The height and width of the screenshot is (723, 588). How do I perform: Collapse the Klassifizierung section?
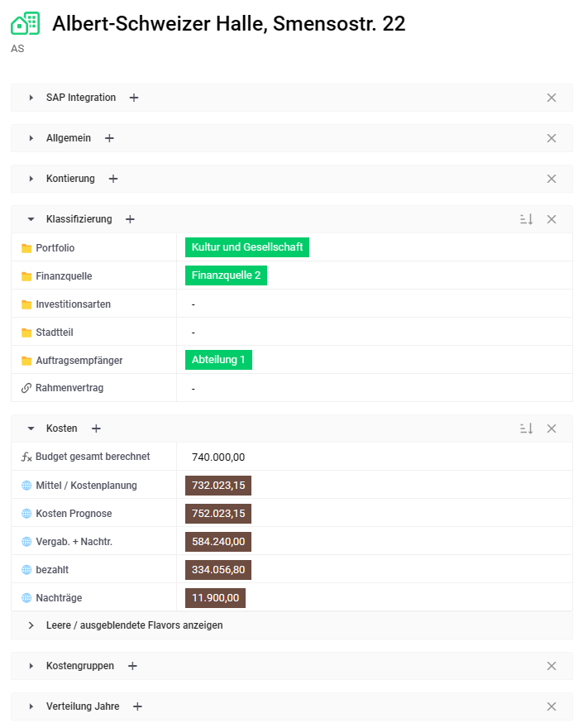tap(31, 219)
